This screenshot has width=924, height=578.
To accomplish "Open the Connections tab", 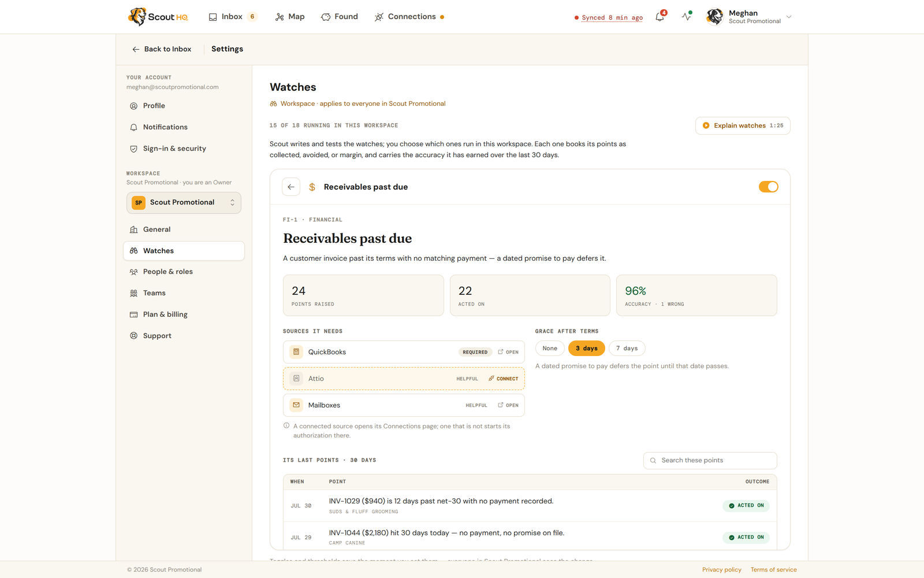I will pos(409,17).
